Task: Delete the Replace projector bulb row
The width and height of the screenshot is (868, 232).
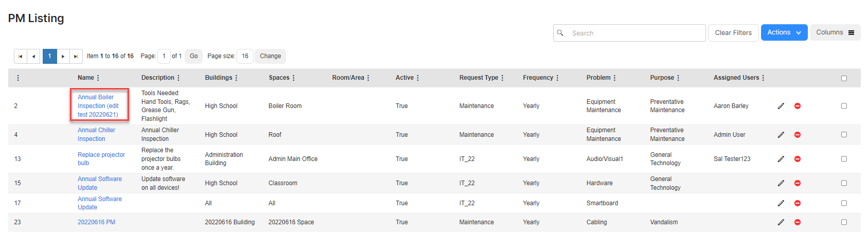Action: coord(798,159)
